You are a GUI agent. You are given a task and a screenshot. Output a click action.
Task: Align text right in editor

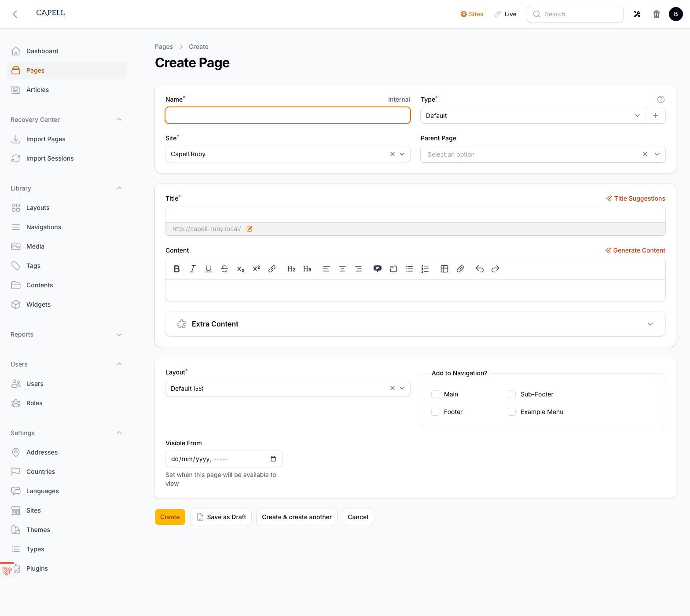coord(358,269)
